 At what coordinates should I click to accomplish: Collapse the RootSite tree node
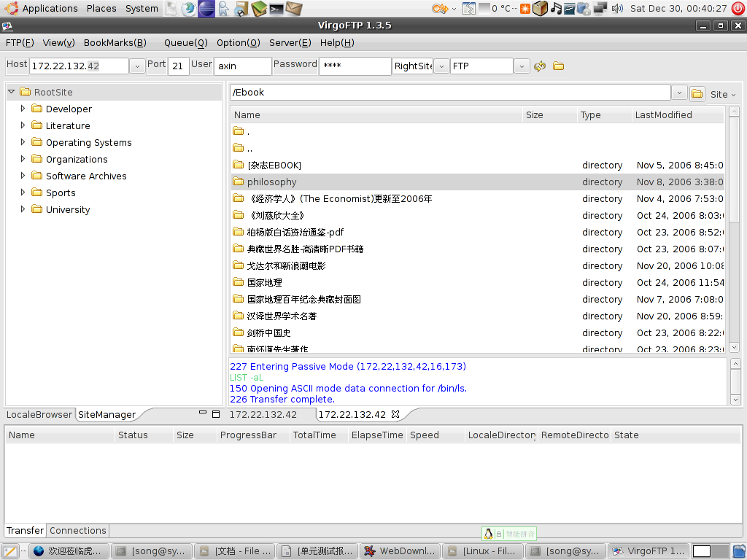12,91
